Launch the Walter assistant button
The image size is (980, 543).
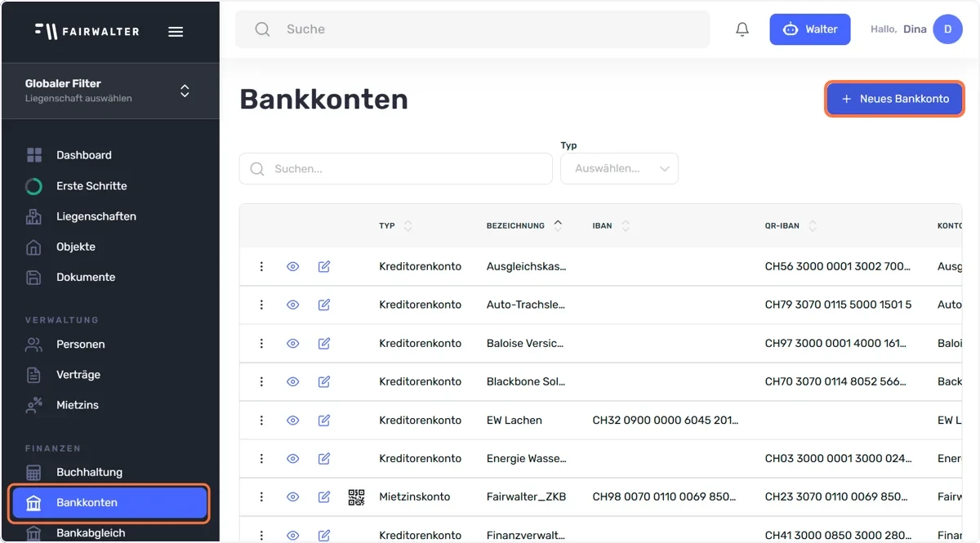tap(810, 29)
